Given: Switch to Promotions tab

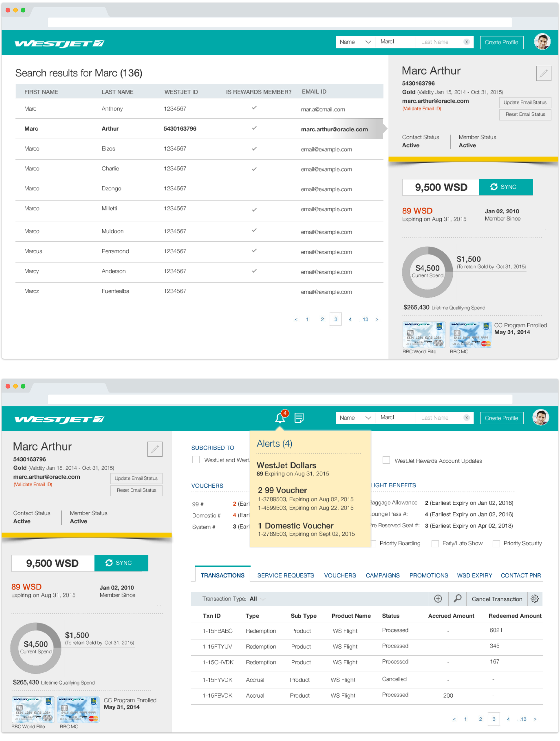Looking at the screenshot, I should [x=429, y=575].
